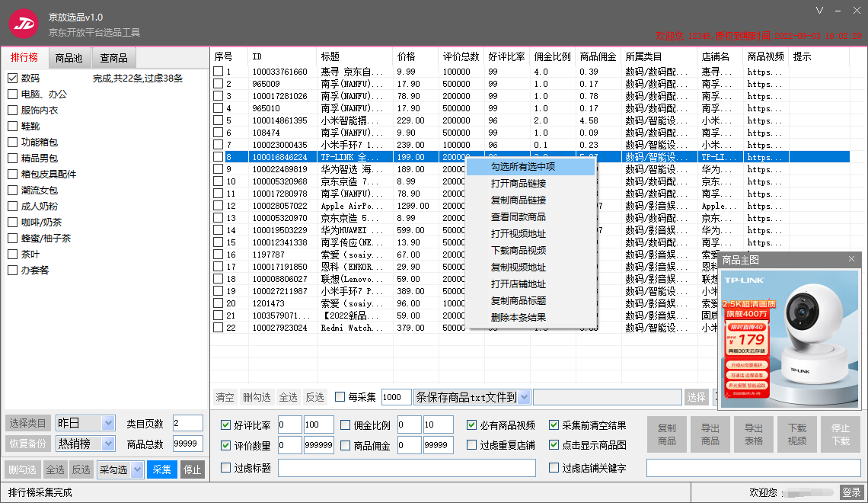Click the 过虑标题 keyword text field
The image size is (868, 503).
[x=407, y=468]
